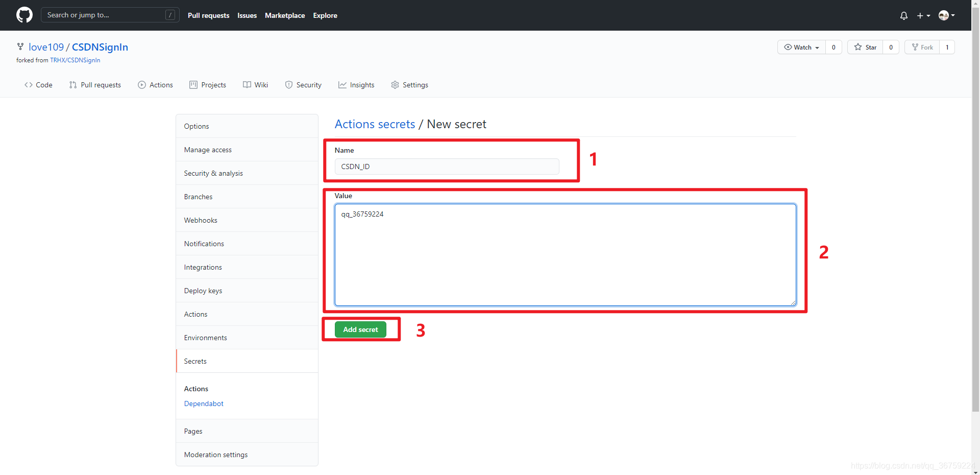Click the Settings gear icon
The width and height of the screenshot is (980, 475).
395,85
